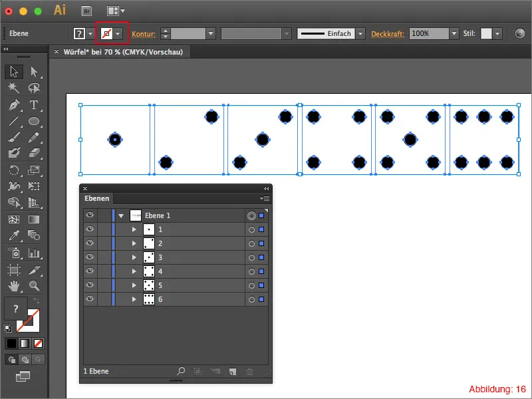The width and height of the screenshot is (532, 399).
Task: Toggle visibility of sublayer 6
Action: 90,299
